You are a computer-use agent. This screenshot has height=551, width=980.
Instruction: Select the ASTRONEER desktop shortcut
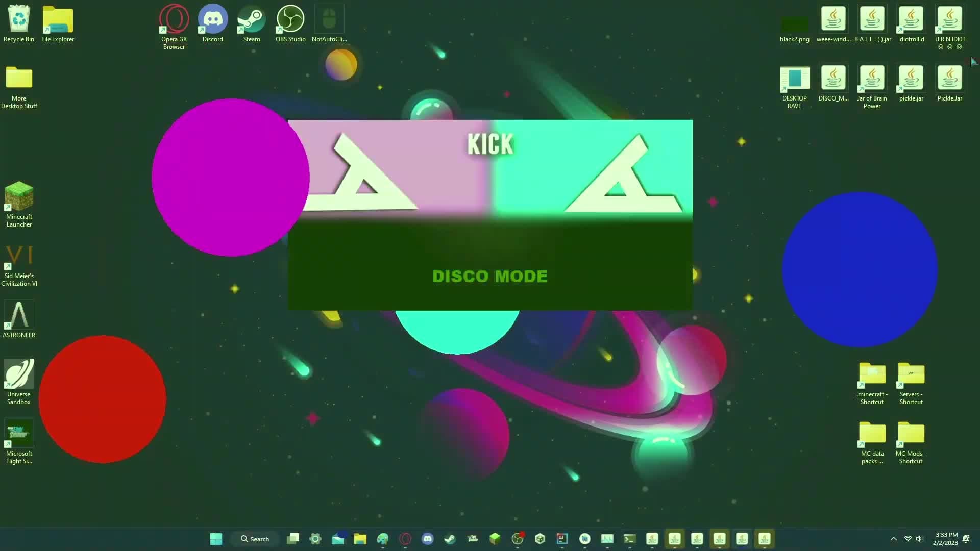point(19,320)
